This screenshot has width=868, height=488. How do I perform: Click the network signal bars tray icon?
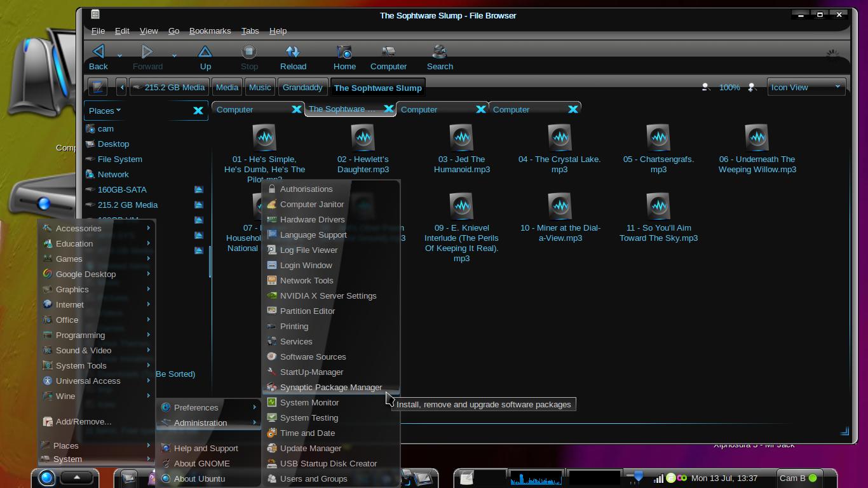[659, 478]
